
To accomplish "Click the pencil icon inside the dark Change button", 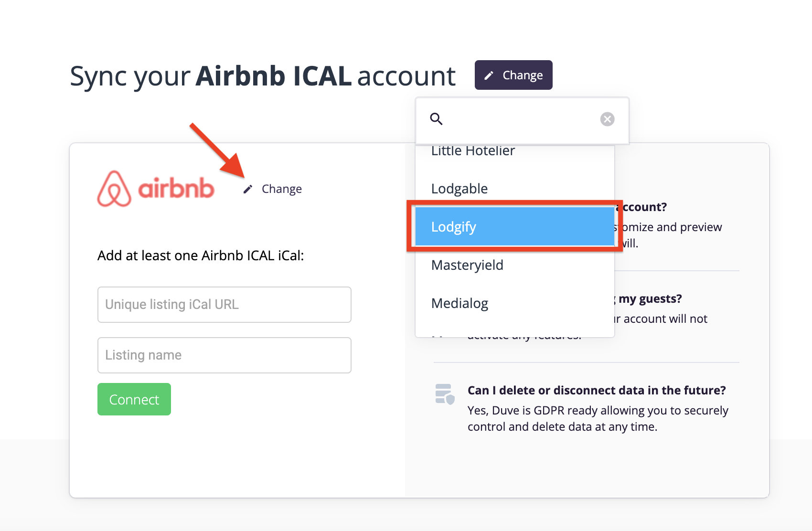I will [489, 75].
